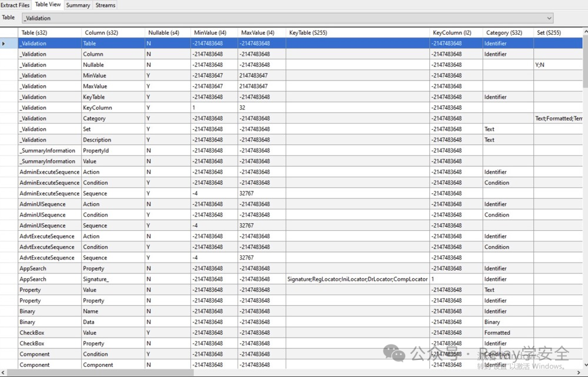Click the 'MinValue' column-name cell
The width and height of the screenshot is (588, 377).
point(113,76)
